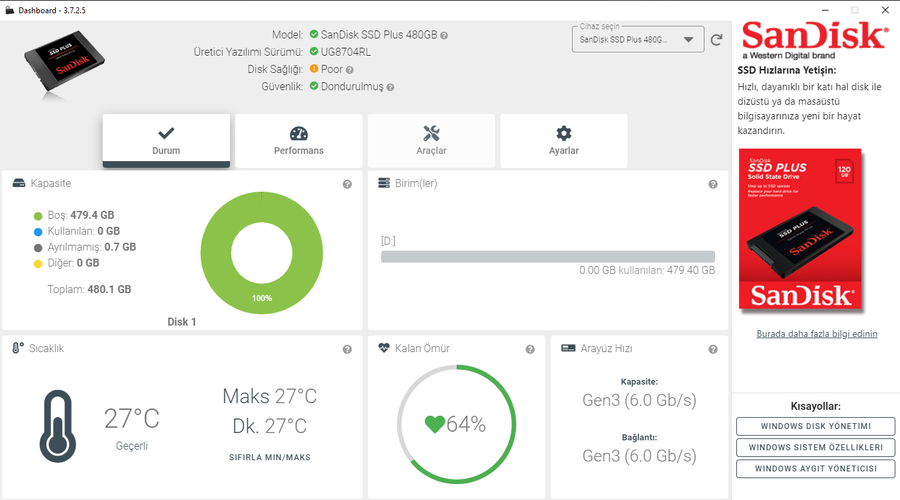Click help icon next to Dondurulmuş

coord(390,87)
